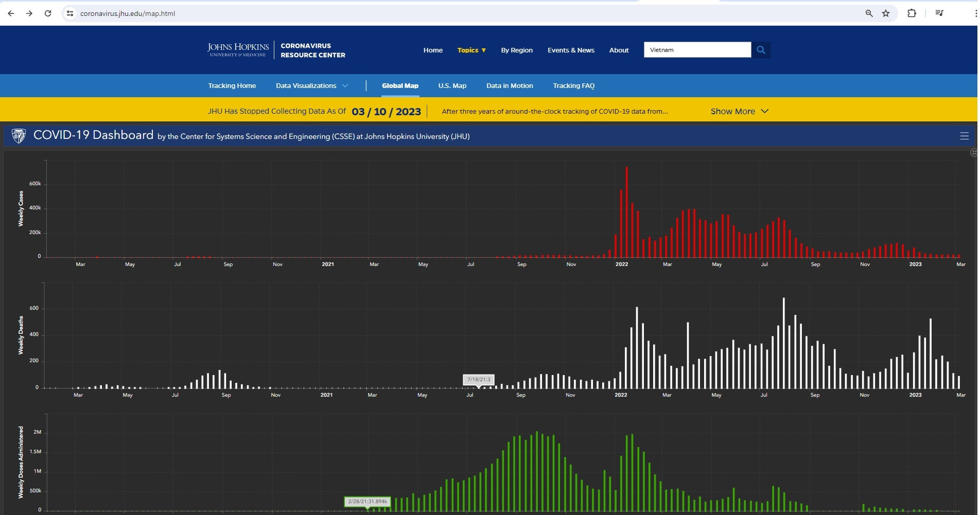
Task: Expand the Show More banner notice
Action: click(x=739, y=111)
